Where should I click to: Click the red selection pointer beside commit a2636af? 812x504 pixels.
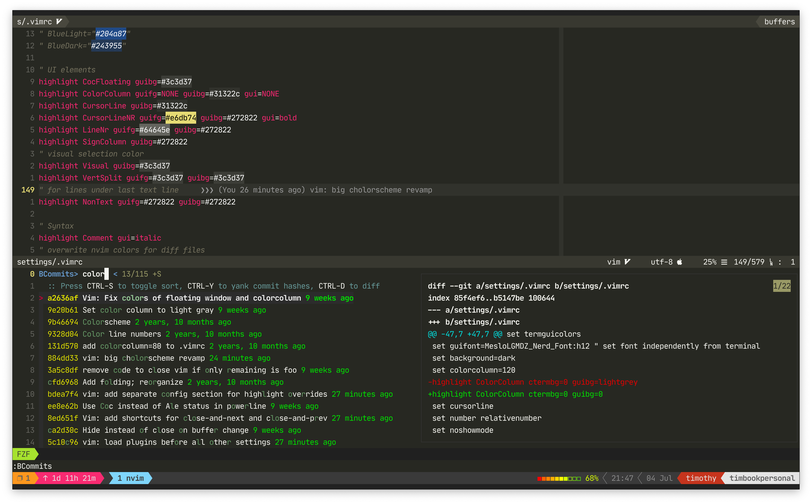click(41, 298)
